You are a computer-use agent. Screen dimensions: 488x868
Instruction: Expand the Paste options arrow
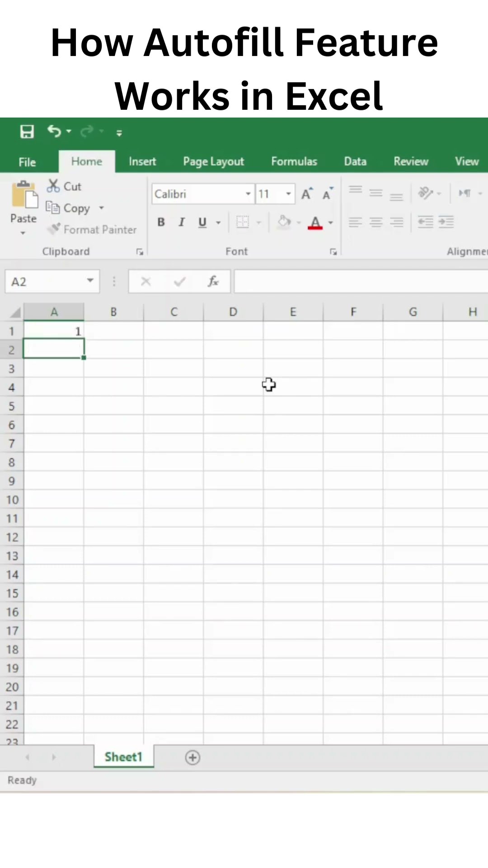(23, 233)
